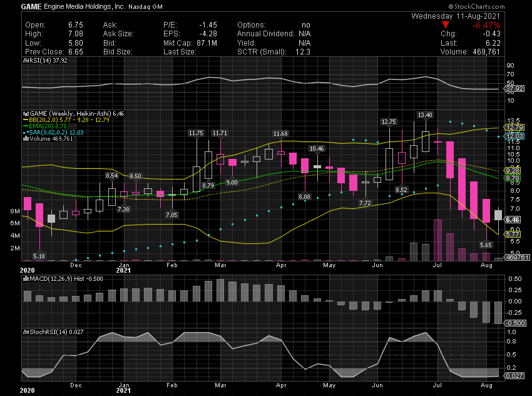Image resolution: width=532 pixels, height=396 pixels.
Task: Click the 8.08 low price label
Action: click(304, 196)
